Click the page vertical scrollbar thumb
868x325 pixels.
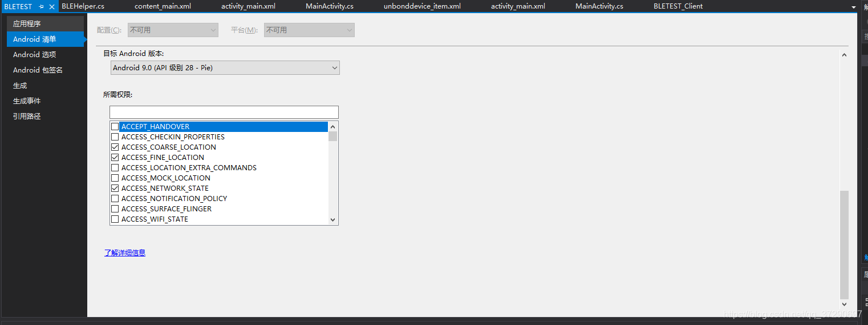point(844,244)
